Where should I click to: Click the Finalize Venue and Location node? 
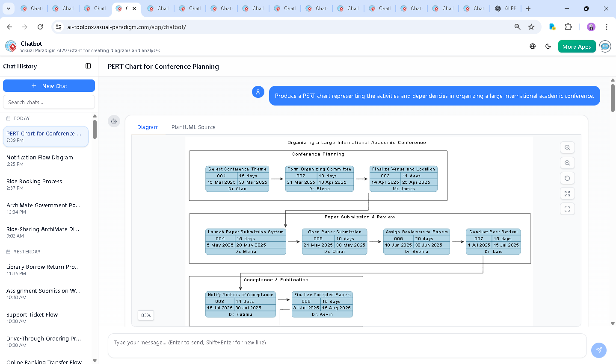[x=403, y=179]
